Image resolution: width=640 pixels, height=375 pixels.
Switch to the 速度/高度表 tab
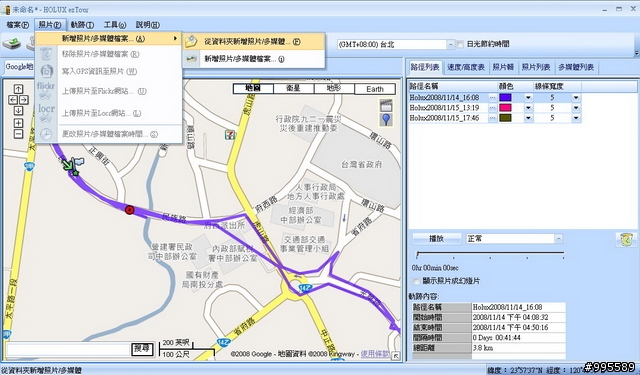tap(465, 67)
